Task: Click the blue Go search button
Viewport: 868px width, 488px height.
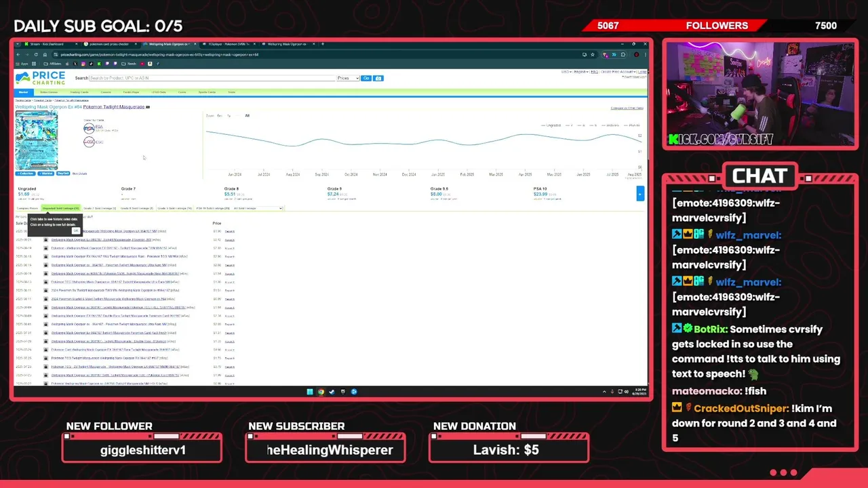Action: [x=366, y=78]
